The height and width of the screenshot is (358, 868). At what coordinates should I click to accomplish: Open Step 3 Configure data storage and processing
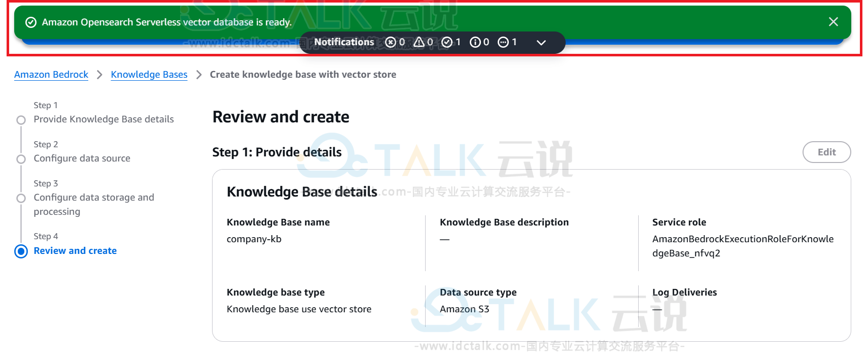pyautogui.click(x=94, y=204)
